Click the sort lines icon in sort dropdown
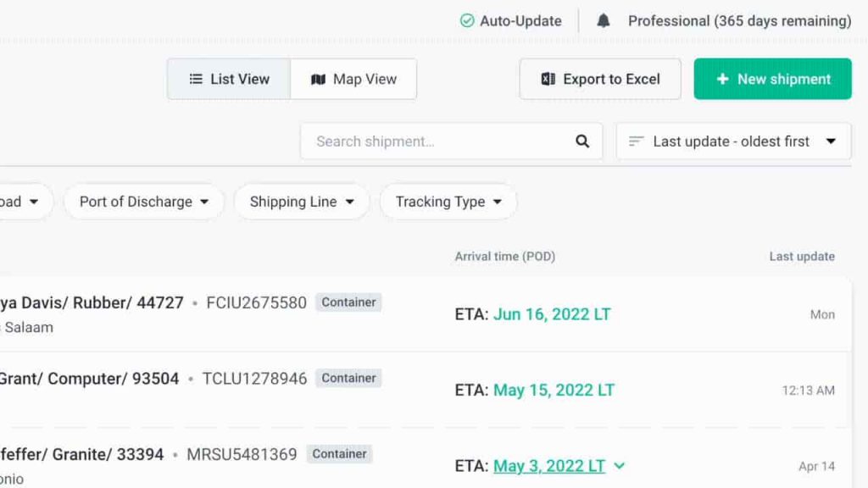The height and width of the screenshot is (488, 868). tap(635, 141)
